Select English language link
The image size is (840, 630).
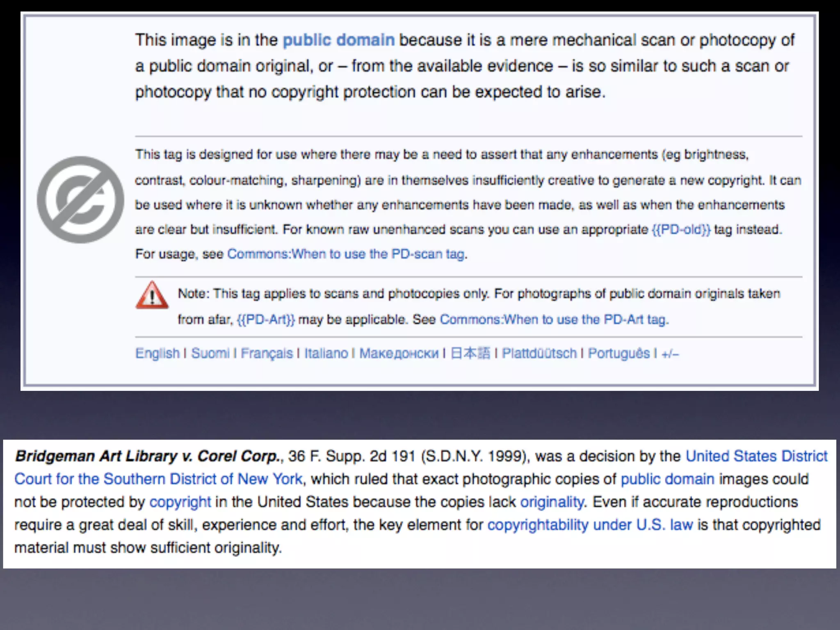click(x=157, y=353)
